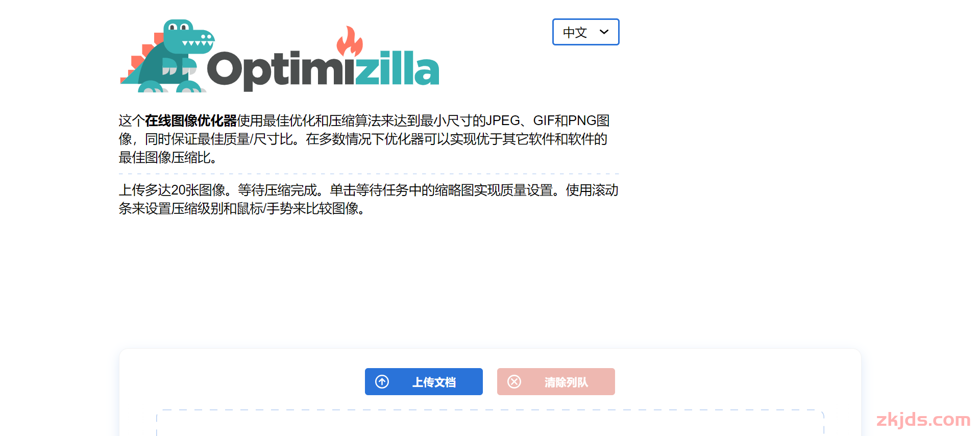This screenshot has width=980, height=436.
Task: Click the flame icon above Optimizilla
Action: coord(350,41)
